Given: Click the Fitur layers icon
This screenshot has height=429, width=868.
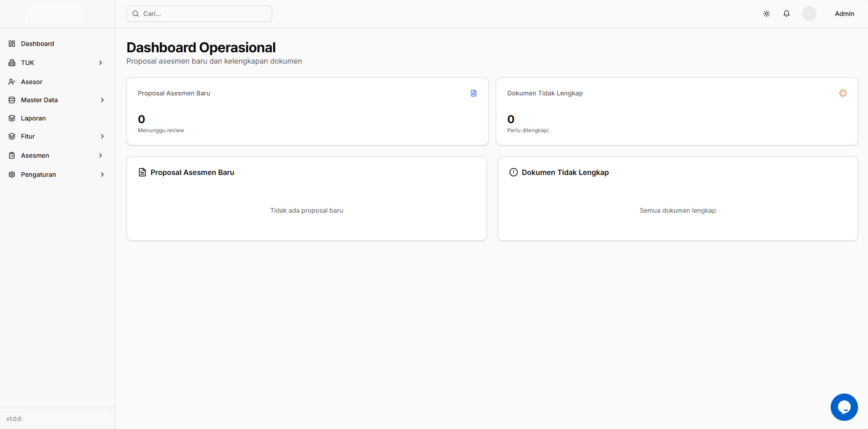Looking at the screenshot, I should [12, 136].
